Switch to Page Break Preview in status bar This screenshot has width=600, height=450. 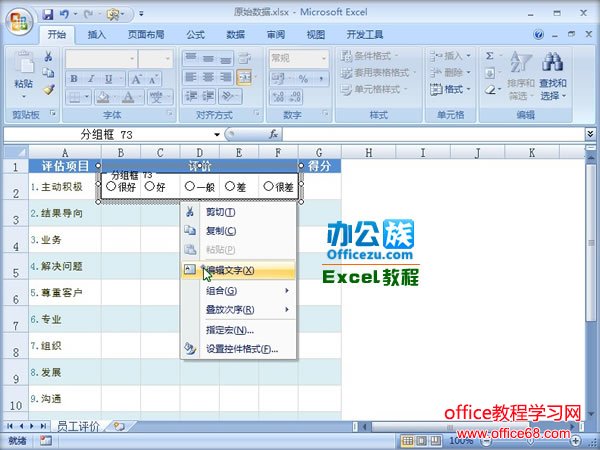coord(435,441)
